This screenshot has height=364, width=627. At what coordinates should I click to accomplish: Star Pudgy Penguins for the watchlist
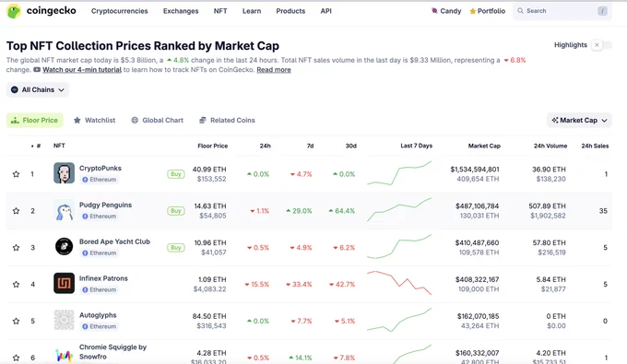[16, 211]
